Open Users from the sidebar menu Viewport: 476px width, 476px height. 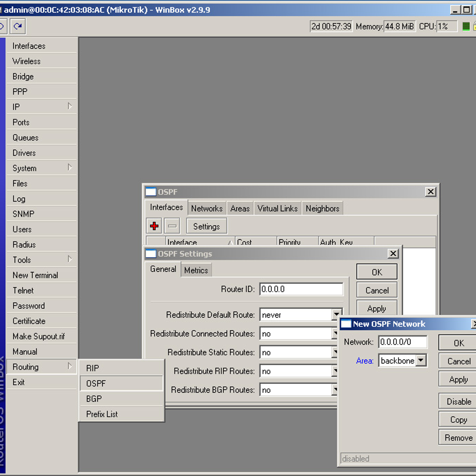point(41,229)
